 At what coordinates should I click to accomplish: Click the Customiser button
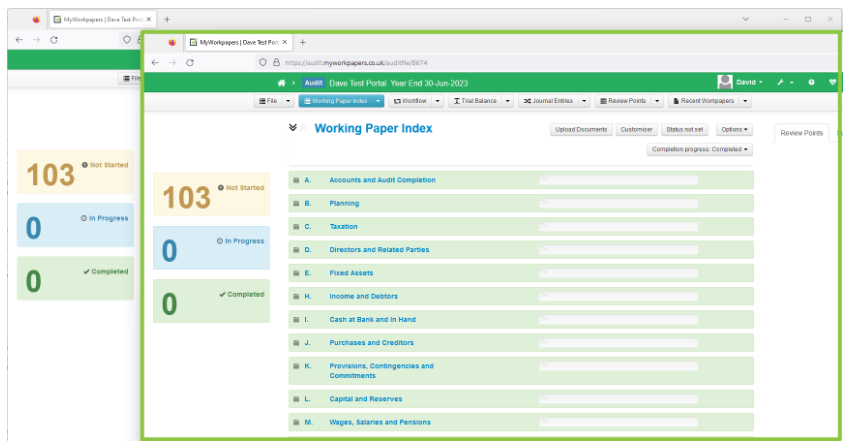coord(636,130)
